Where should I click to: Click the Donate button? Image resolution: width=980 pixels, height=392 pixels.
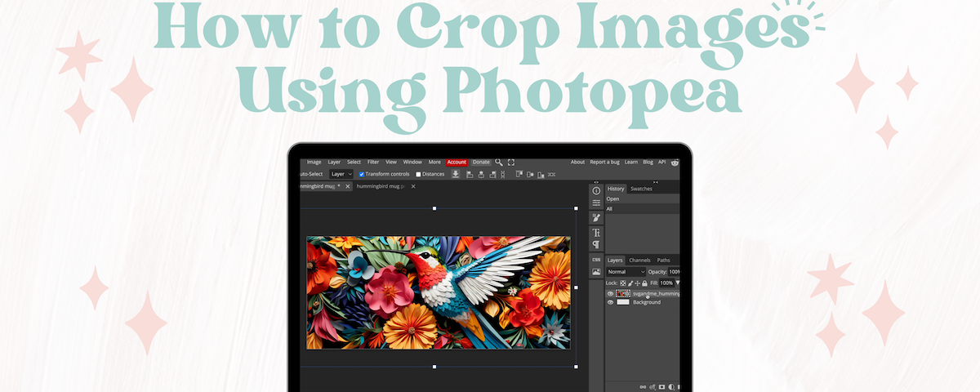(x=481, y=163)
